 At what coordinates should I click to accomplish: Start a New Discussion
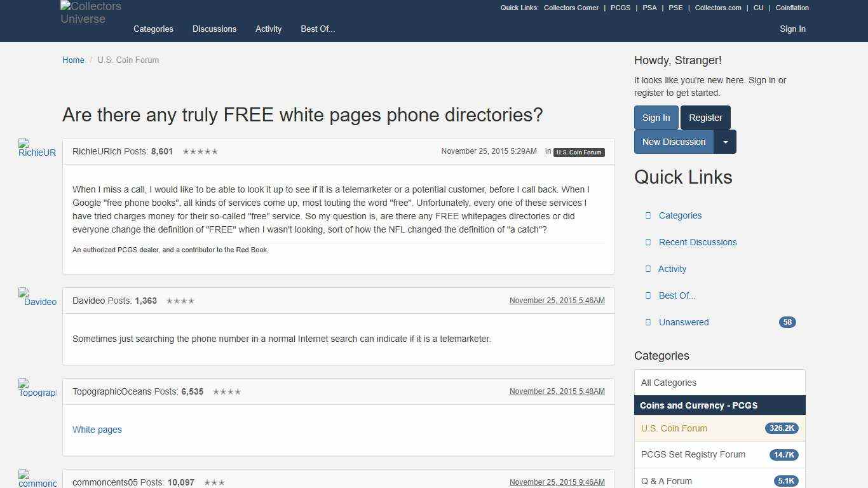tap(674, 142)
